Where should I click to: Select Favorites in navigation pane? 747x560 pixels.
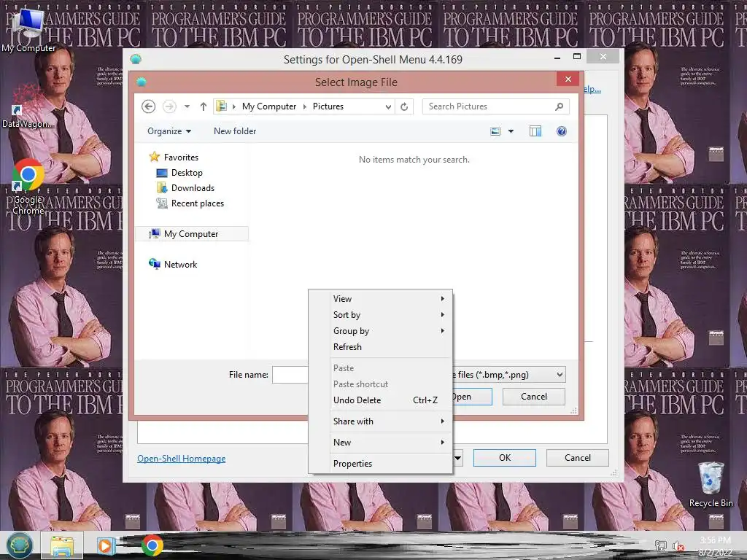(x=181, y=157)
